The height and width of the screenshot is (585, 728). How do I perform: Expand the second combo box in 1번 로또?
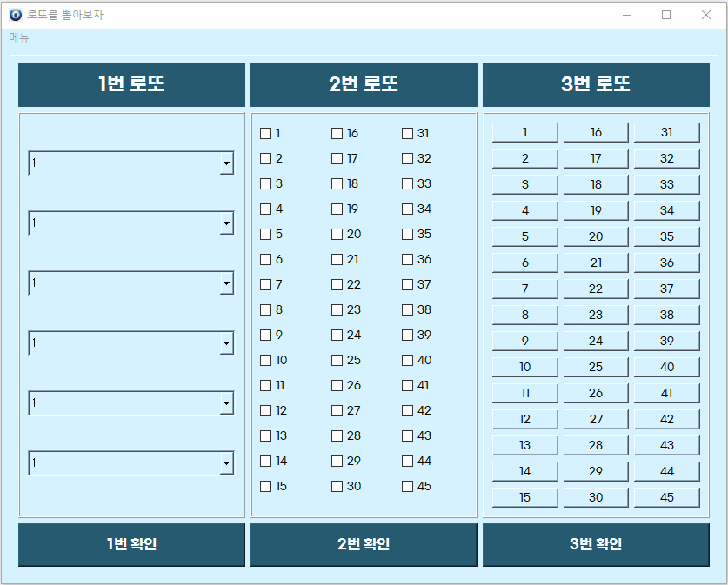226,223
